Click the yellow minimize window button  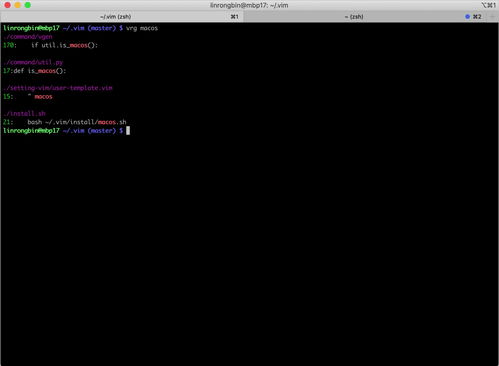pos(18,5)
